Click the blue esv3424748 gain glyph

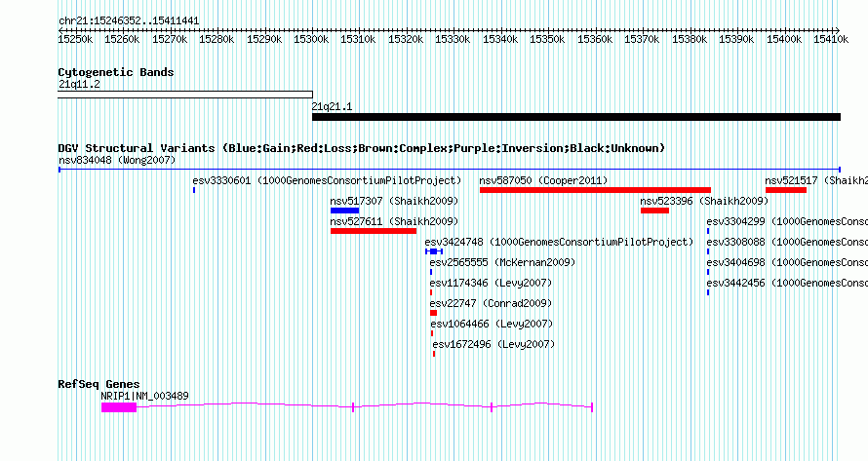tap(434, 251)
